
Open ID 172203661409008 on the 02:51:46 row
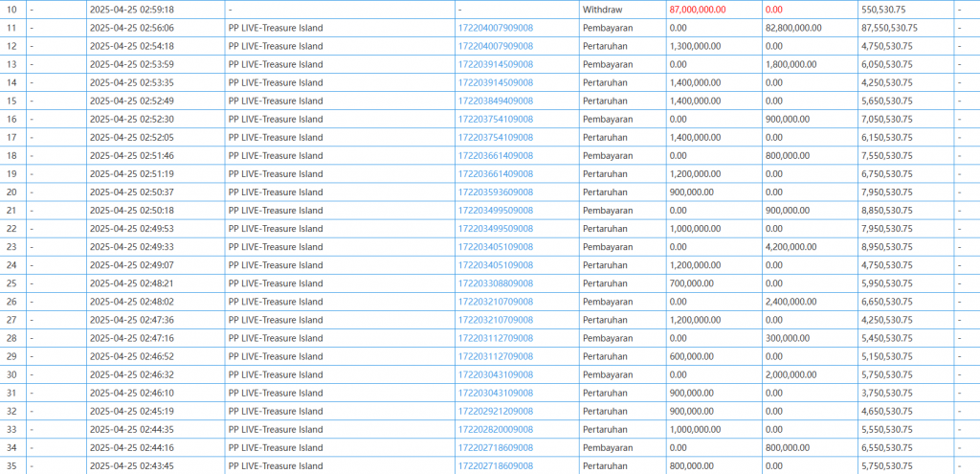496,156
